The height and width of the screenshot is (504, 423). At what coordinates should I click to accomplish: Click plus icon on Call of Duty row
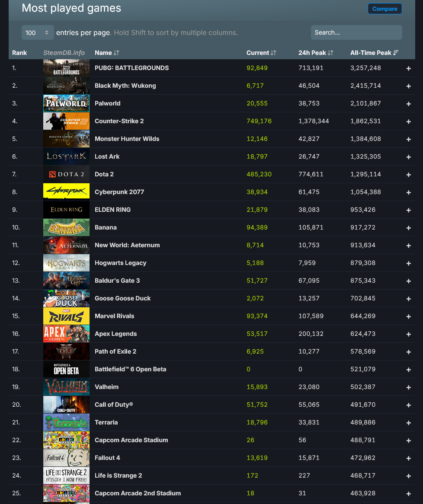pos(409,405)
